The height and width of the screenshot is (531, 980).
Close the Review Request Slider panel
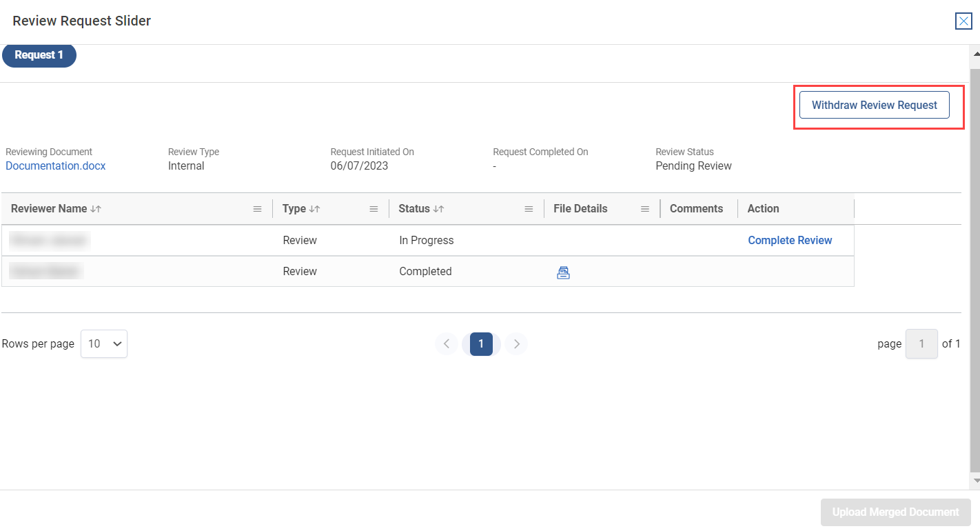tap(963, 21)
